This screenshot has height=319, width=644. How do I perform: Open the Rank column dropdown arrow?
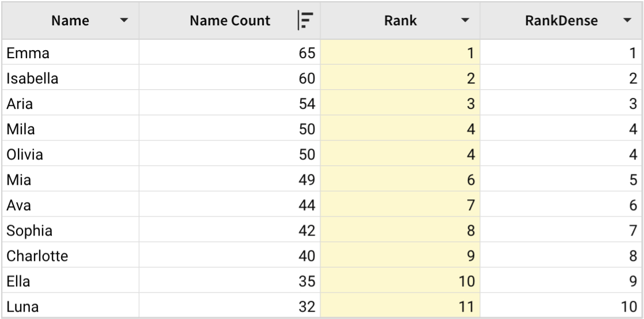(x=465, y=21)
